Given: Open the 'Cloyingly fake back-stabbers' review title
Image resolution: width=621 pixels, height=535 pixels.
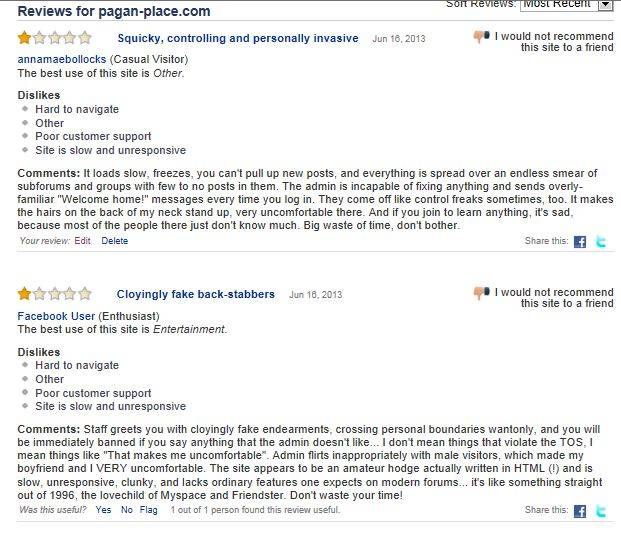Looking at the screenshot, I should click(196, 294).
